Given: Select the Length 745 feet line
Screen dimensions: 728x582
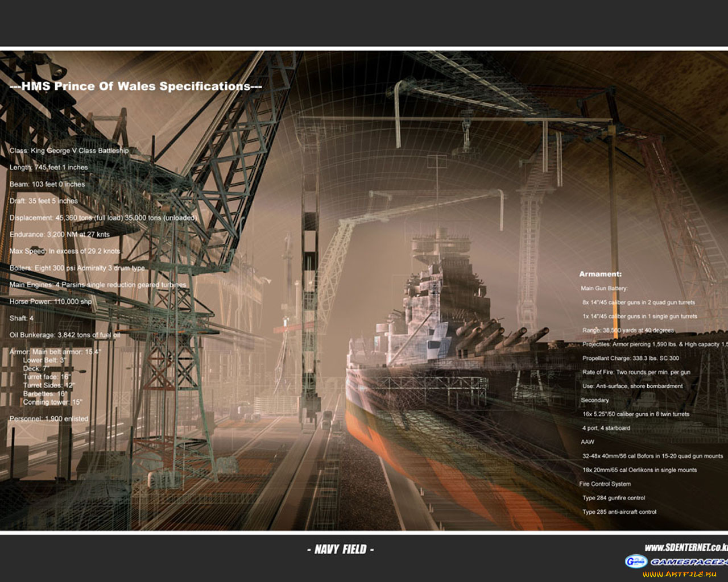Looking at the screenshot, I should pos(49,167).
